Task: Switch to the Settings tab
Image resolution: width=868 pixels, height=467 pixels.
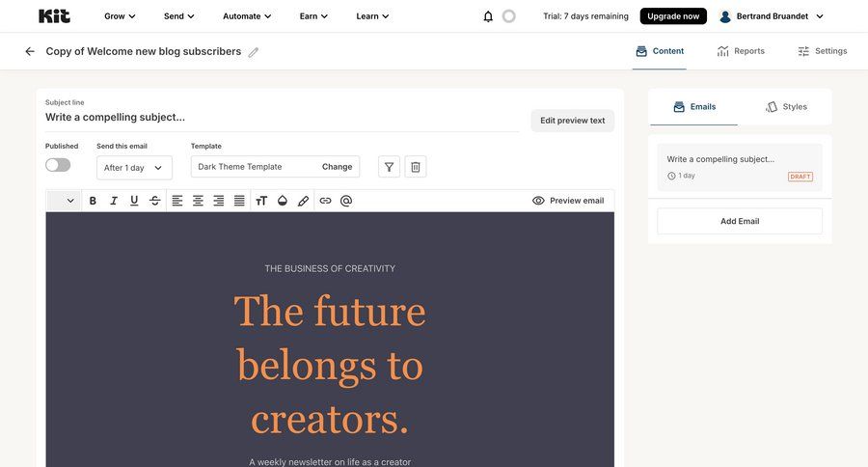Action: coord(822,51)
